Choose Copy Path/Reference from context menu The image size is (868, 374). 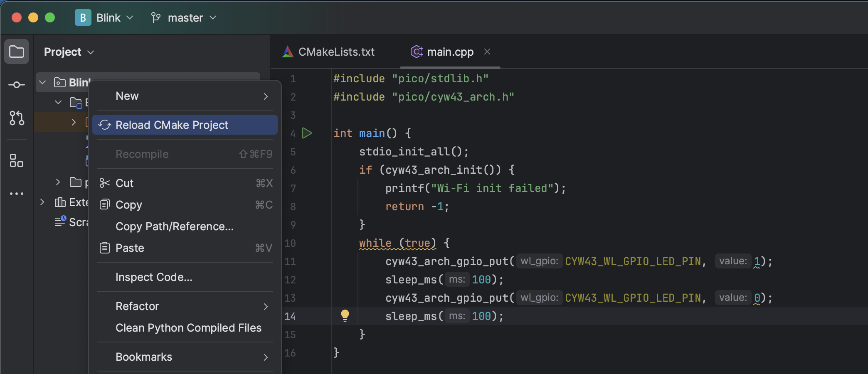[x=185, y=226]
